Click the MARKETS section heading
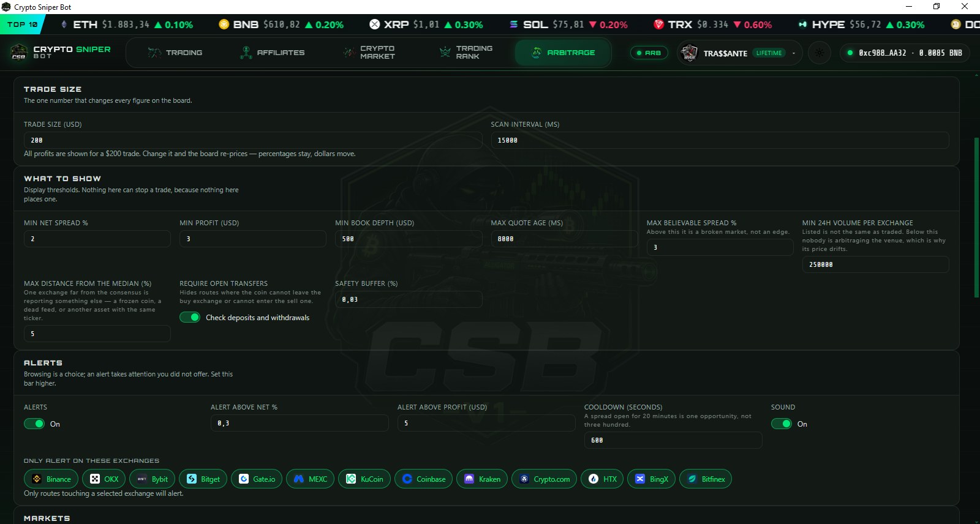 (x=47, y=518)
